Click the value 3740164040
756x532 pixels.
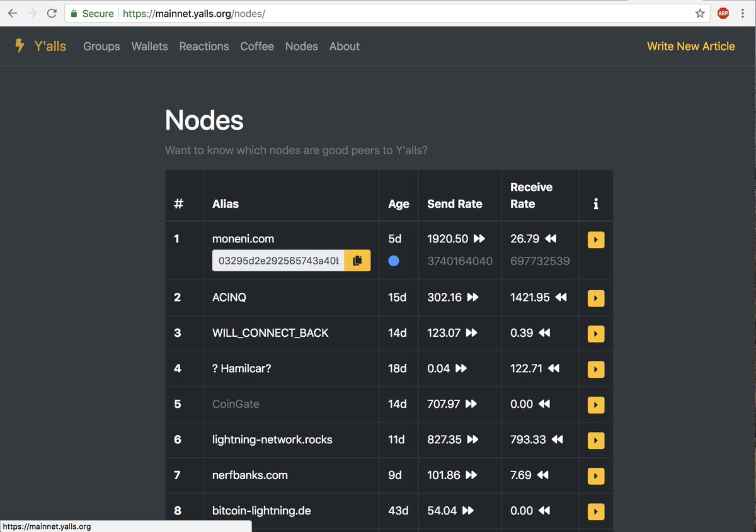(x=460, y=261)
